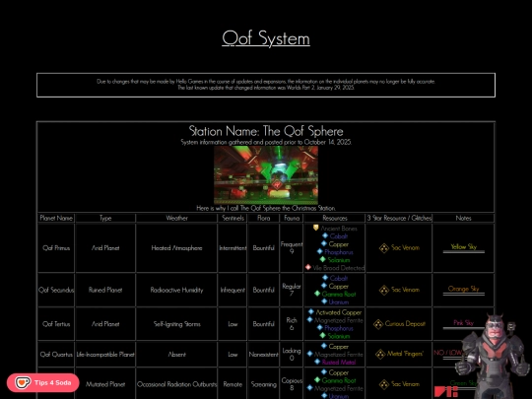
Task: Click the Flora column header
Action: [x=264, y=218]
